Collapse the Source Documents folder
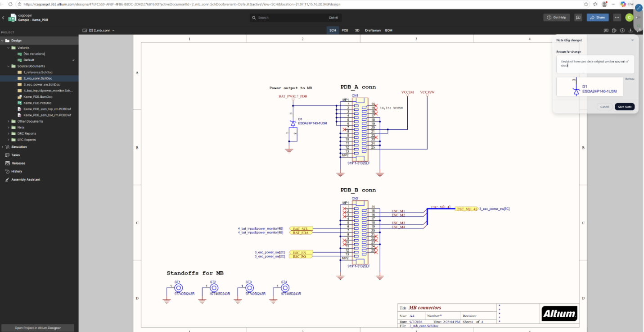Viewport: 644px width, 332px height. pos(8,66)
